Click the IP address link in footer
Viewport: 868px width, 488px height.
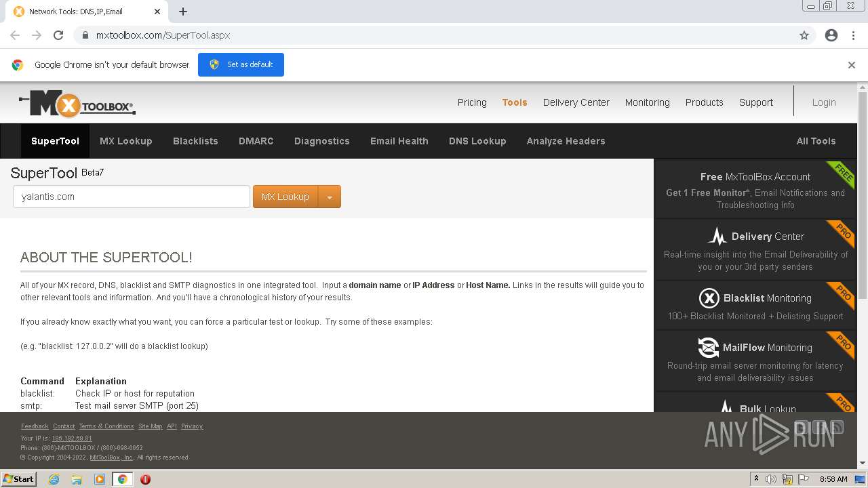tap(72, 439)
